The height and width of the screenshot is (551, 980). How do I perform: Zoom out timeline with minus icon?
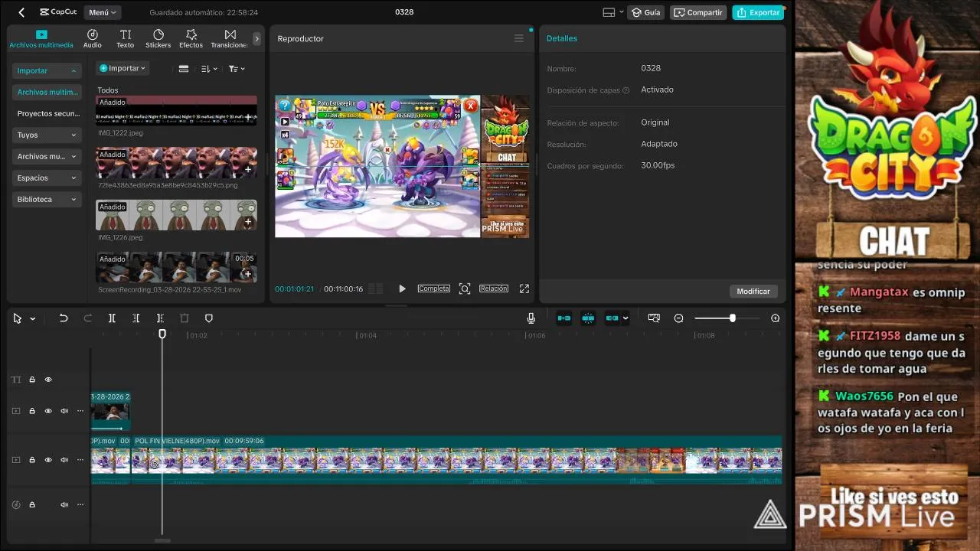[678, 318]
